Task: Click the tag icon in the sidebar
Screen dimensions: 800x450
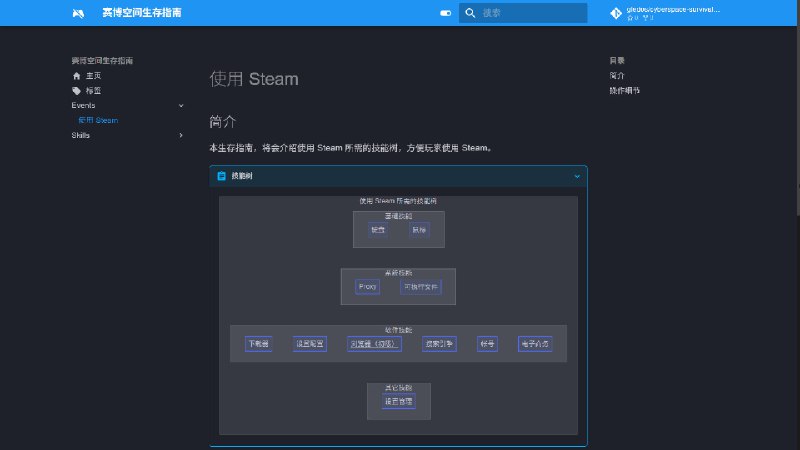Action: 76,91
